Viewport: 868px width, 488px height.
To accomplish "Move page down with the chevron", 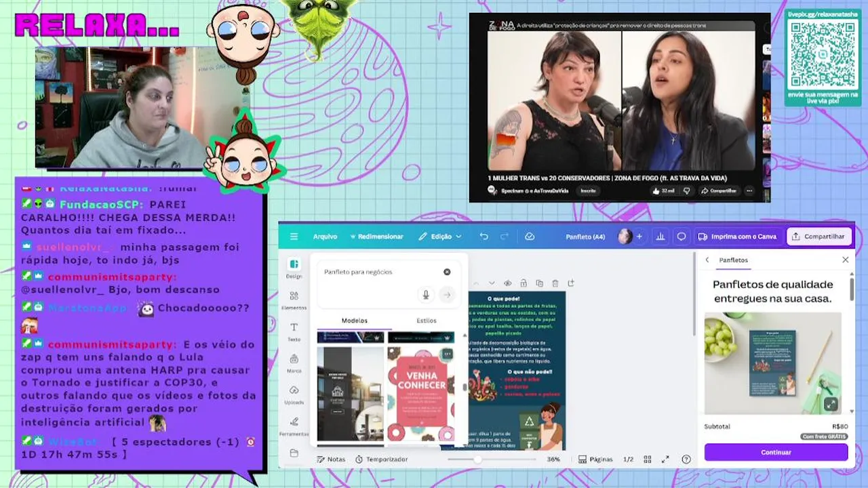I will pyautogui.click(x=492, y=283).
